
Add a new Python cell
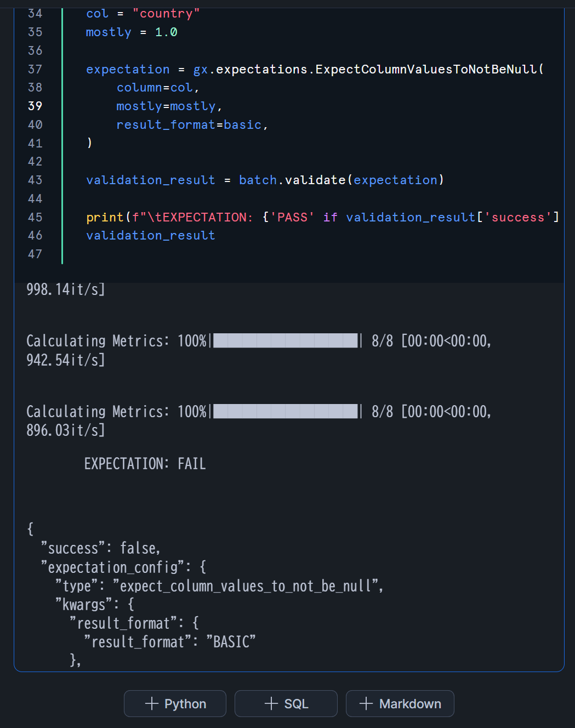tap(175, 703)
